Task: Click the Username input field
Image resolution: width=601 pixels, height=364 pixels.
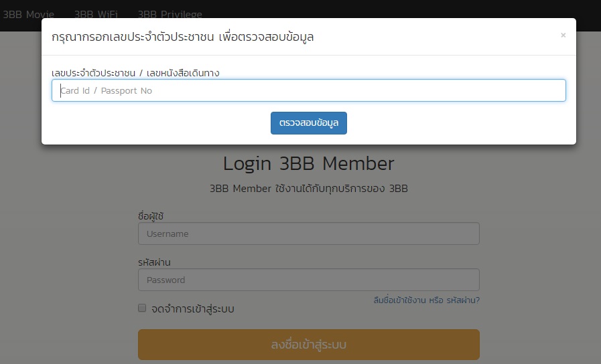Action: click(309, 234)
